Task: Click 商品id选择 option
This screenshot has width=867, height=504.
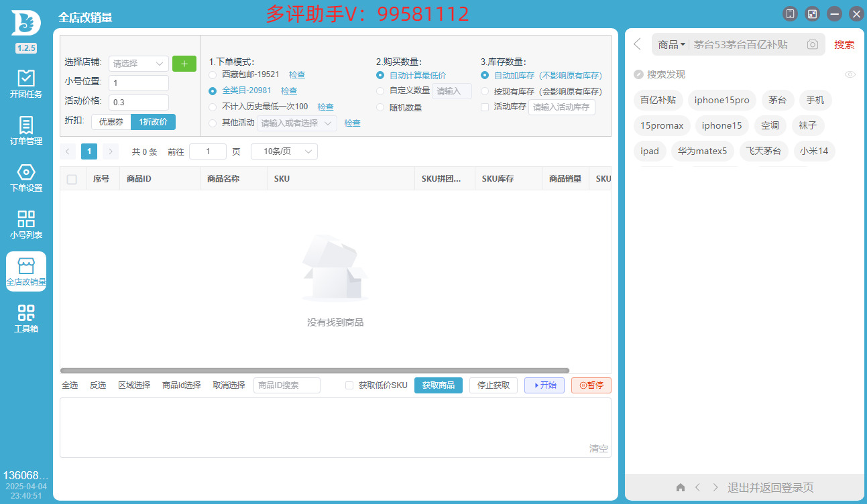Action: tap(182, 385)
